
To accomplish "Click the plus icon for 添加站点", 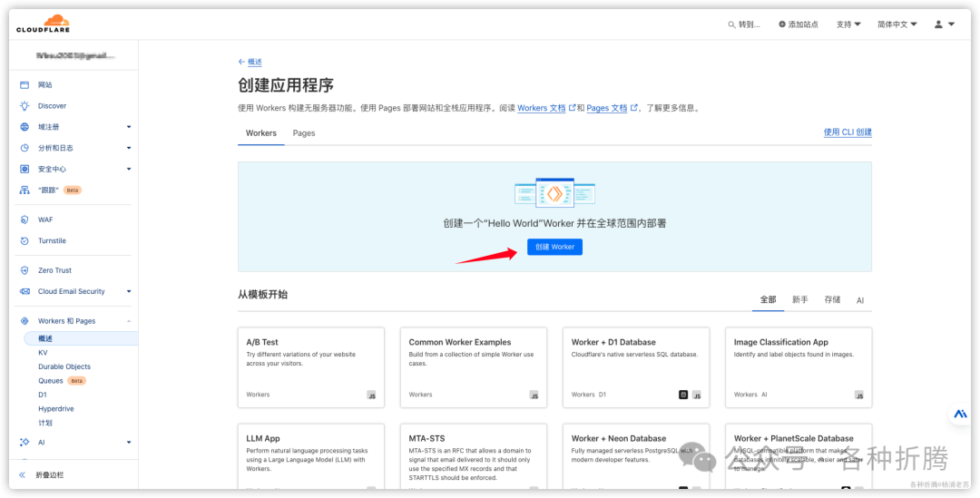I will [782, 24].
